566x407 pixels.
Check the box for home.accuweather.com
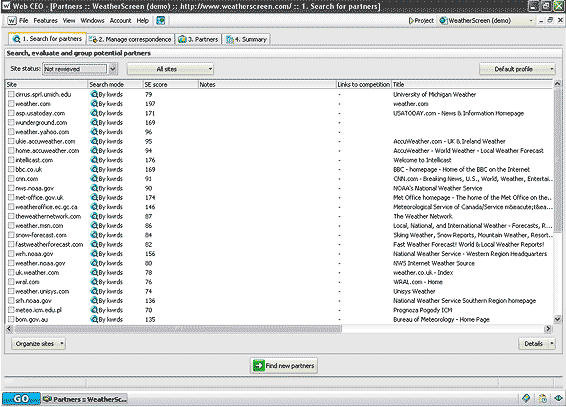(11, 150)
